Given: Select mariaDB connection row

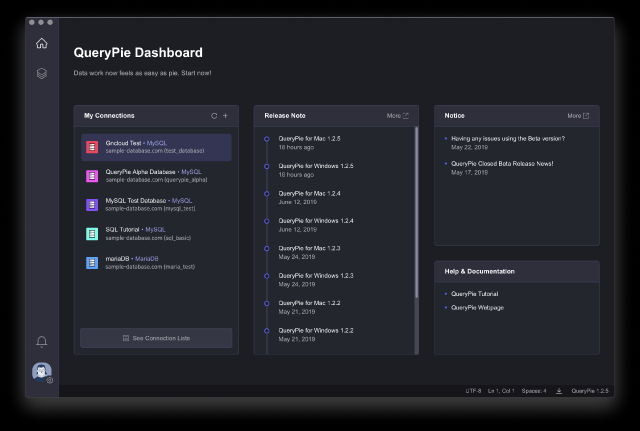Looking at the screenshot, I should [156, 263].
